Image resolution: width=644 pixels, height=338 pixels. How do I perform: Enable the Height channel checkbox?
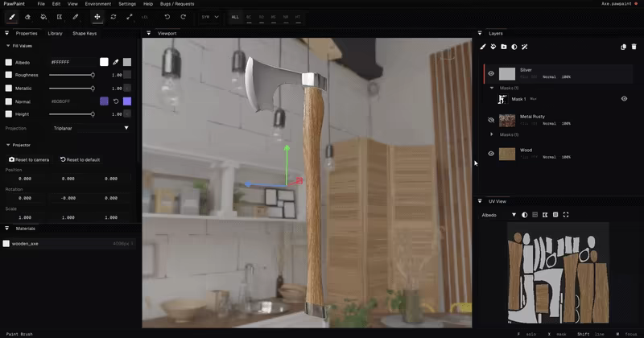click(9, 114)
